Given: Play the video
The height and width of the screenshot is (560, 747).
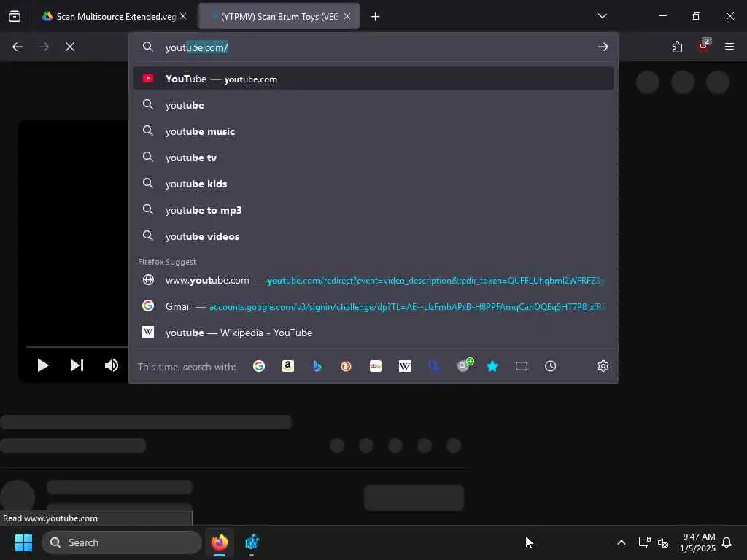Looking at the screenshot, I should click(x=43, y=365).
